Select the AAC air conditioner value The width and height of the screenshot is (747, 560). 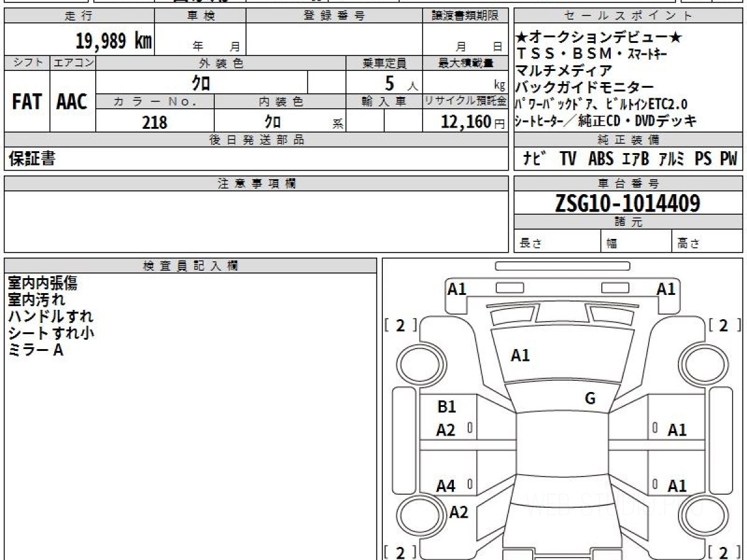pyautogui.click(x=73, y=103)
